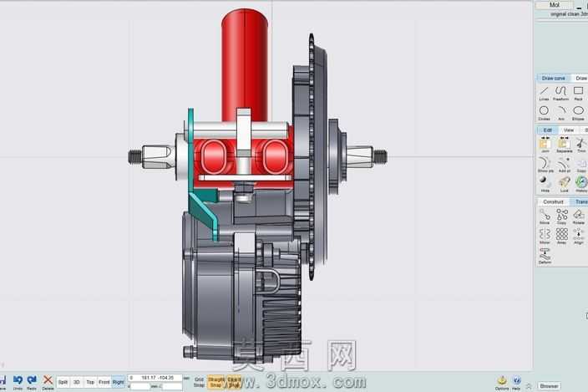Open the Draw curve tab

[x=554, y=78]
